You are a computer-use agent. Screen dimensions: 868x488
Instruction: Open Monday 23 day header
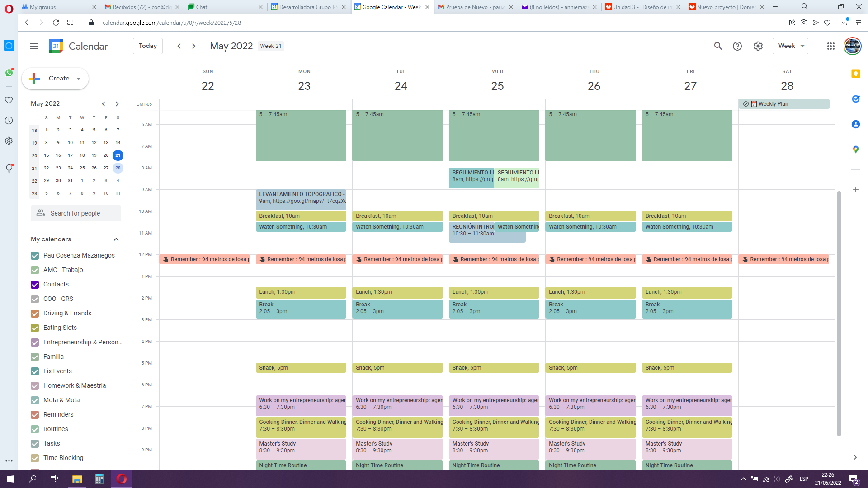click(x=304, y=86)
